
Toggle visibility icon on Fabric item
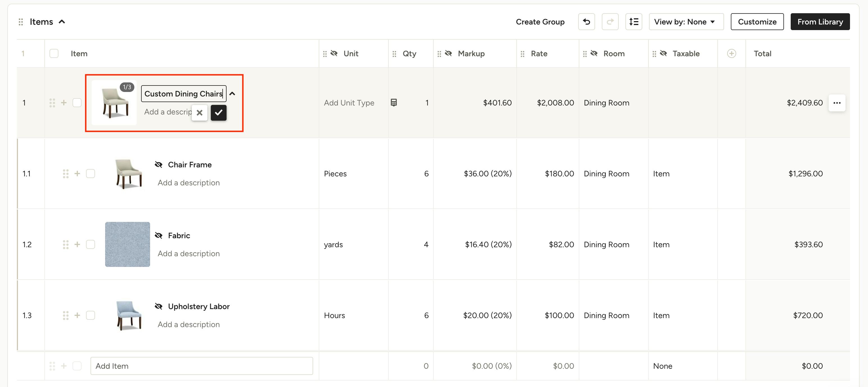click(158, 235)
